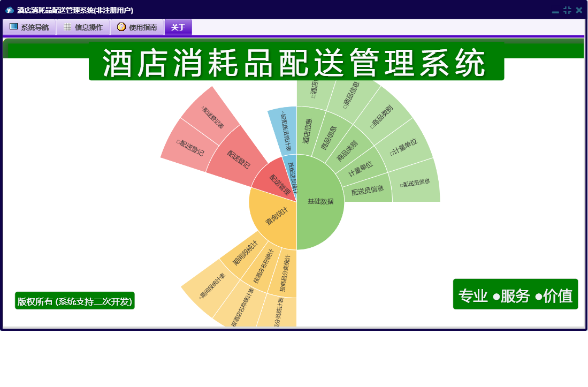Click outer-ring □商品类别 light green segment
The width and height of the screenshot is (588, 387).
382,117
